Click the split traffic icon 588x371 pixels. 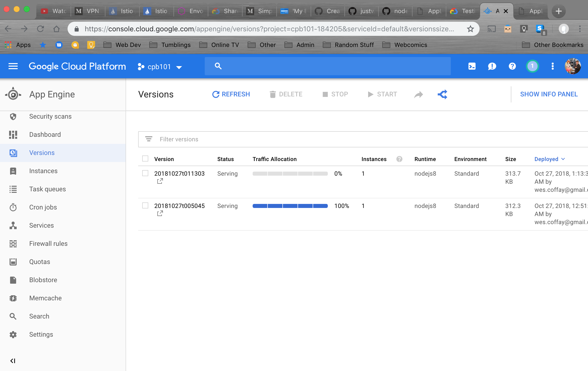click(x=443, y=94)
